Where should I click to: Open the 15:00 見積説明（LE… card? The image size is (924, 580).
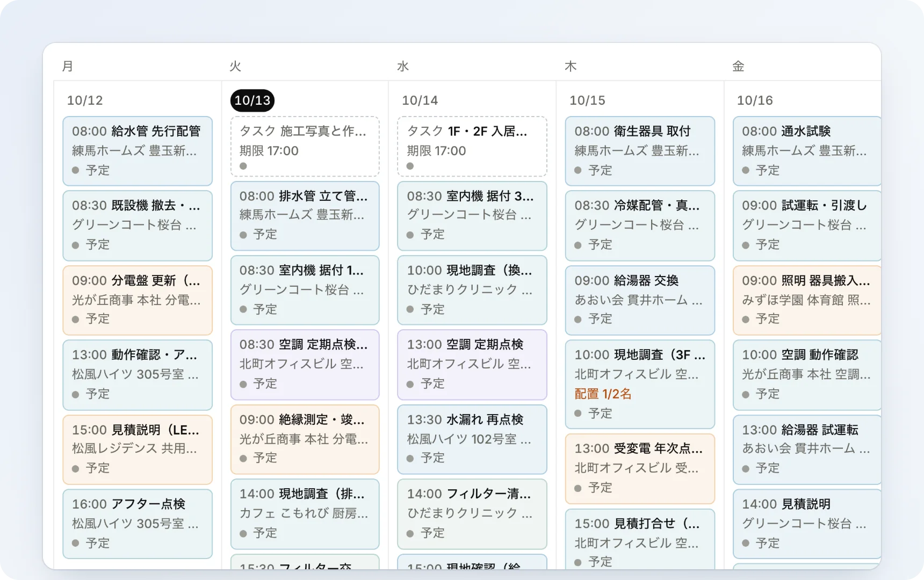pos(138,450)
